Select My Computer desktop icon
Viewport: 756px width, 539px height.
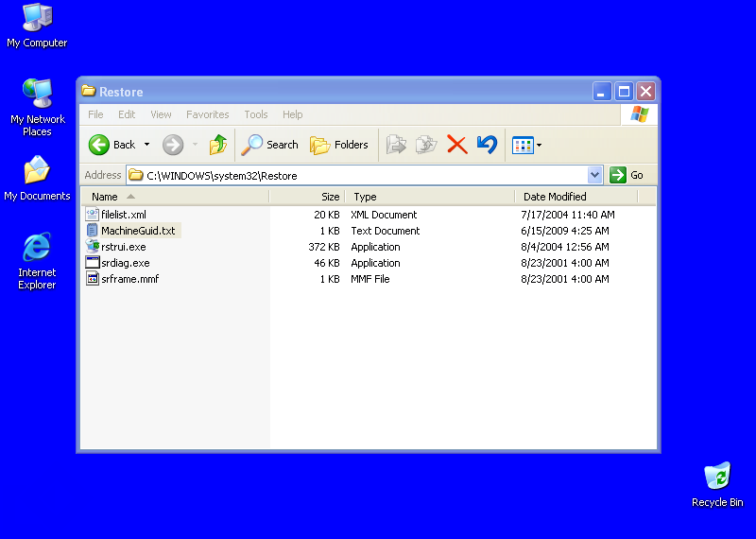[37, 18]
